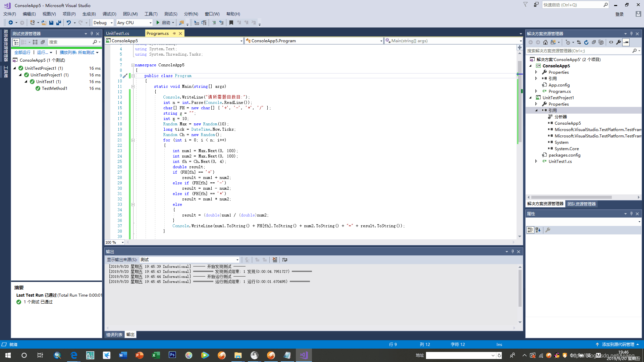Click the Solution Explorer horizontal scrollbar

tap(571, 197)
